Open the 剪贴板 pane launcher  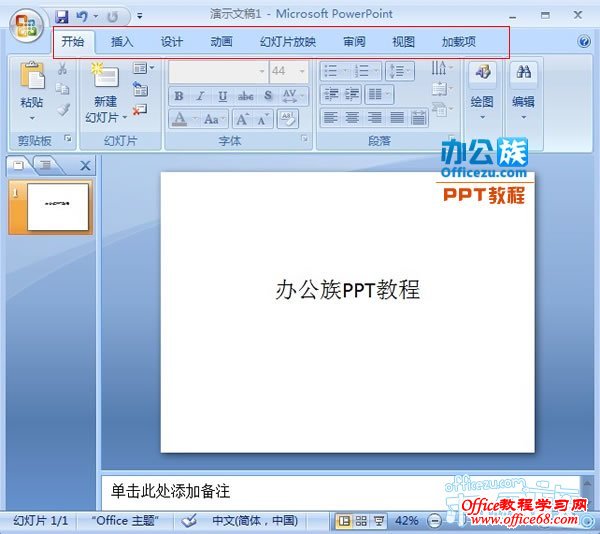point(68,138)
